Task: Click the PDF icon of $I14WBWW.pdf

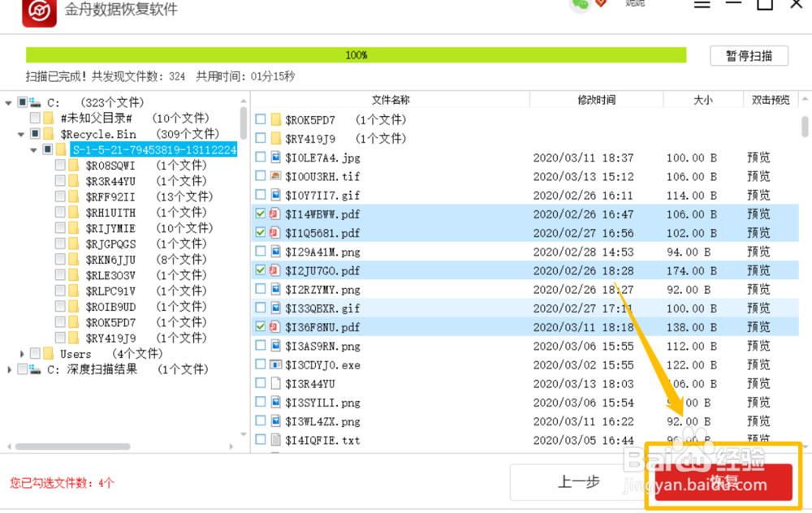Action: (x=275, y=213)
